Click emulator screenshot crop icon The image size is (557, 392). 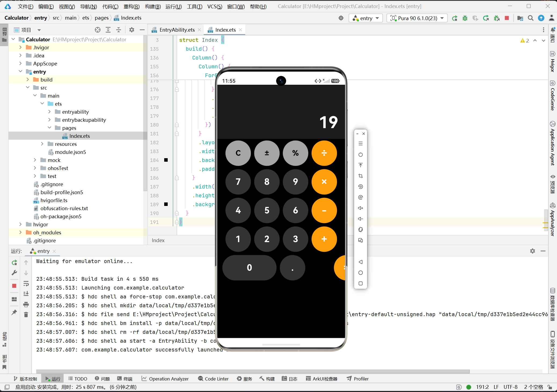coord(361,176)
